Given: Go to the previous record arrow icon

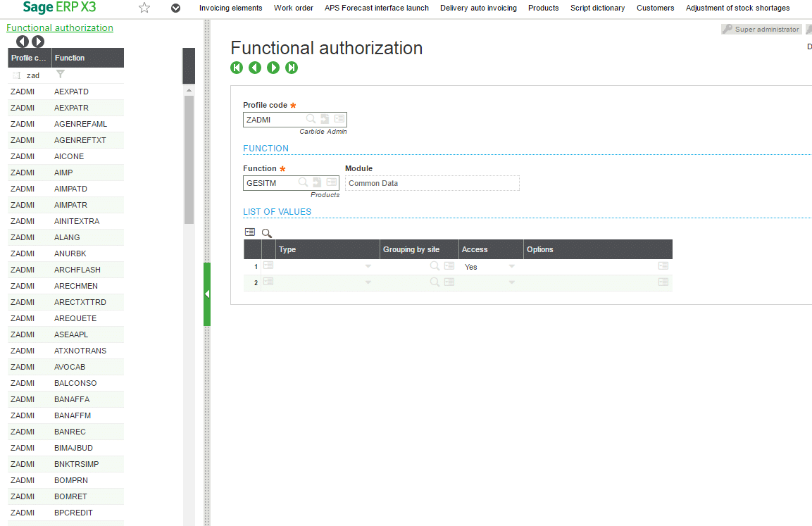Looking at the screenshot, I should pos(255,68).
